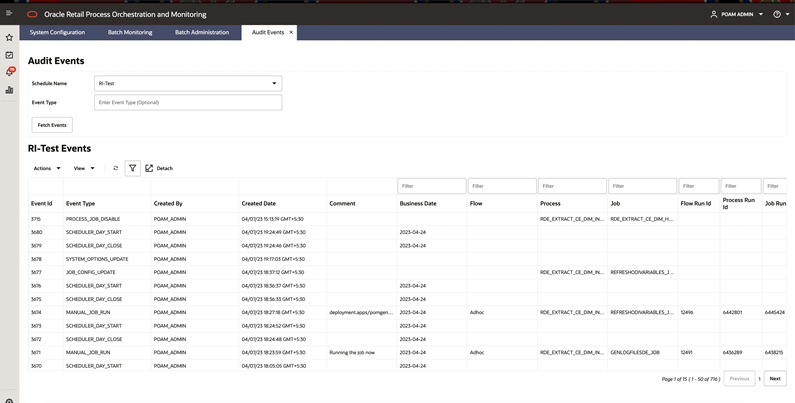Click comment 'Running the job now'
This screenshot has height=403, width=795.
click(x=352, y=352)
